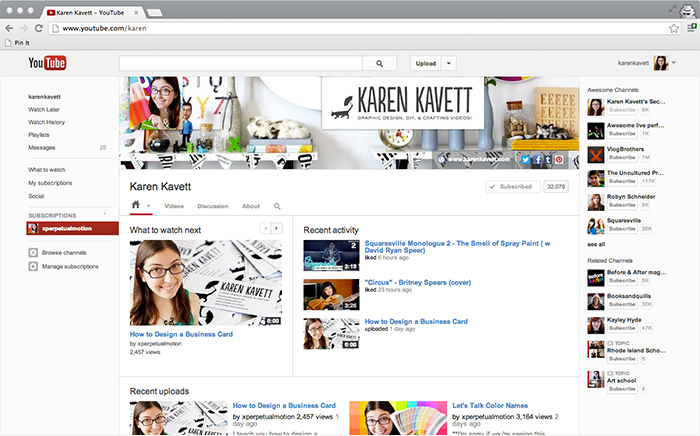Click the Browse channels icon
Viewport: 700px width, 436px height.
pos(33,253)
